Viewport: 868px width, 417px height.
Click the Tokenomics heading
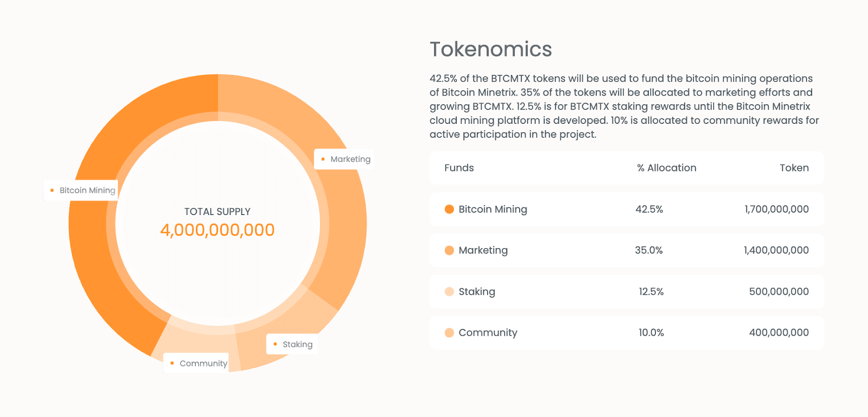pyautogui.click(x=491, y=49)
